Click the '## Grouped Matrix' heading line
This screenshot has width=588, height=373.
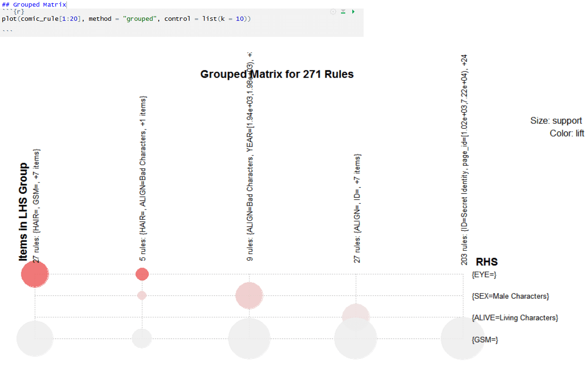[x=34, y=4]
